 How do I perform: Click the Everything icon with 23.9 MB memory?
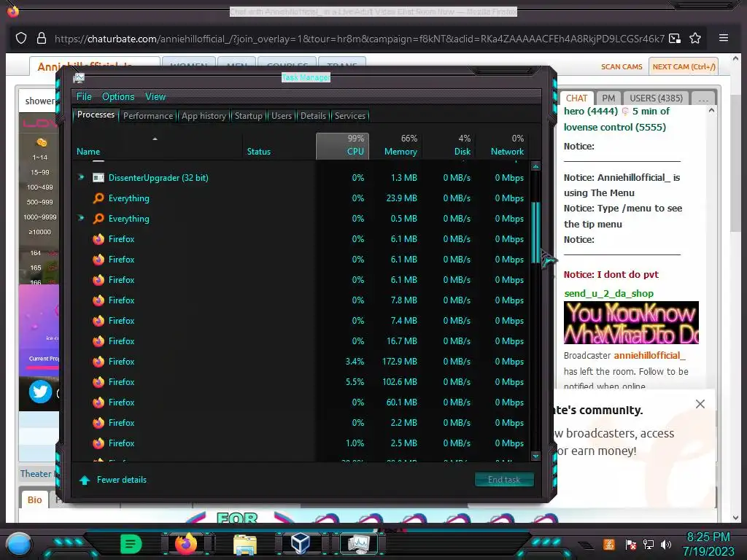point(98,198)
